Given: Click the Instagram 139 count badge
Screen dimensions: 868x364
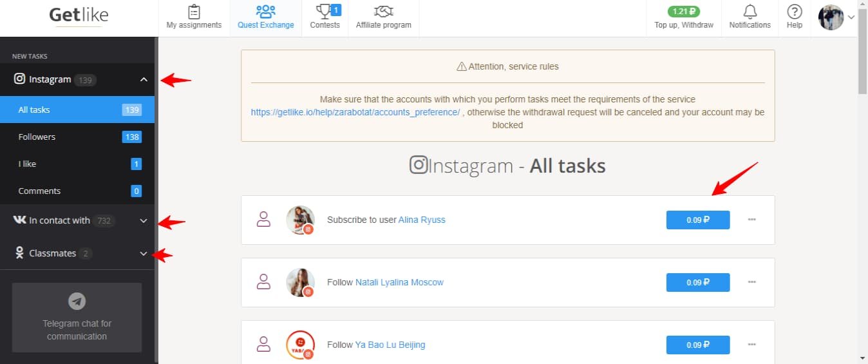Looking at the screenshot, I should 85,80.
